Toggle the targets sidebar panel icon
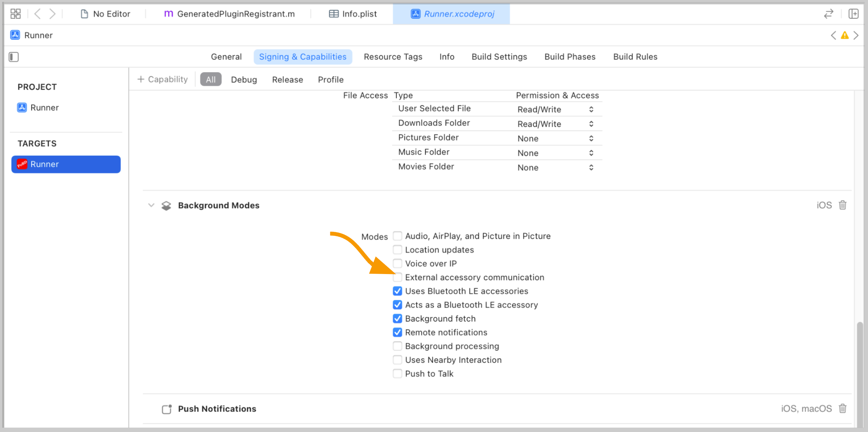The width and height of the screenshot is (868, 432). click(14, 57)
